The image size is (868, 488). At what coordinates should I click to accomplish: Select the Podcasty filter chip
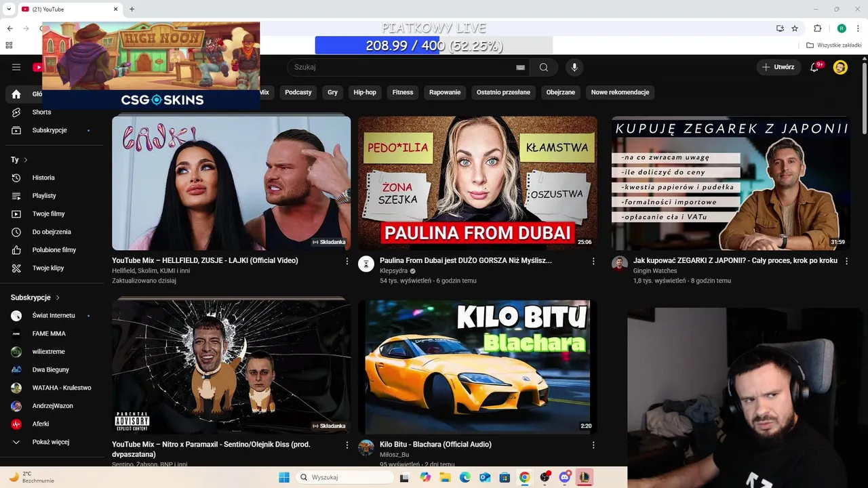point(298,92)
